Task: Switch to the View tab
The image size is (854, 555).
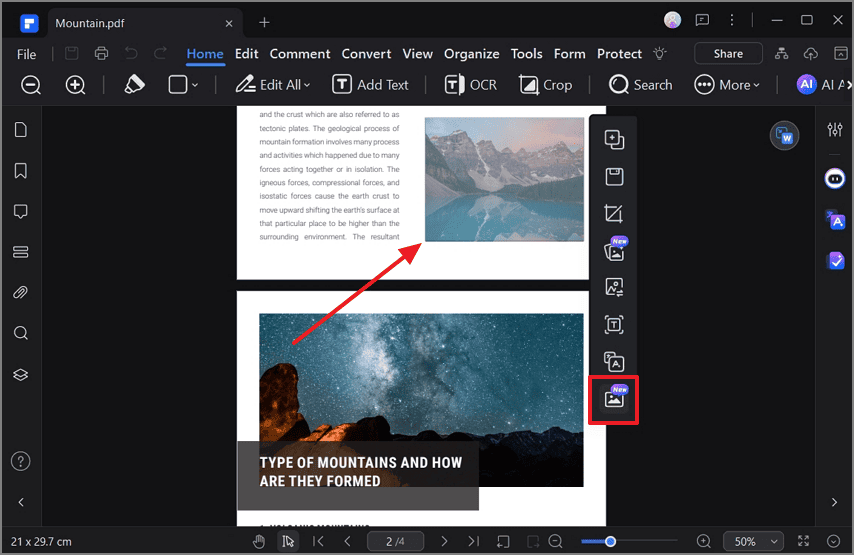Action: 417,54
